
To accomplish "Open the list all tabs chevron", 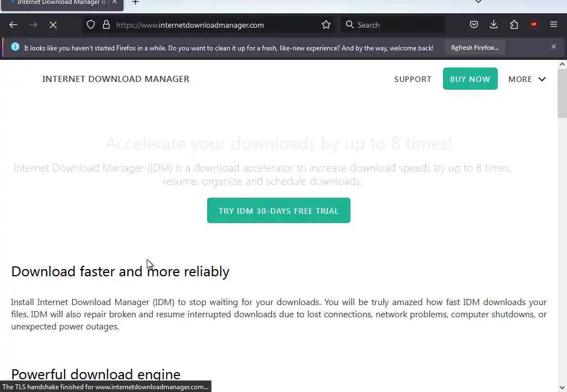I will [478, 2].
